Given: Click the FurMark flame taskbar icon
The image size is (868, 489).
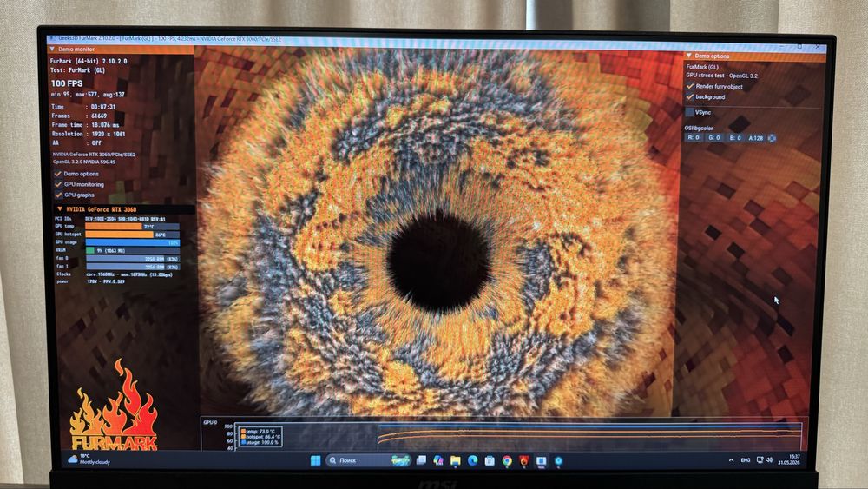Looking at the screenshot, I should point(524,460).
